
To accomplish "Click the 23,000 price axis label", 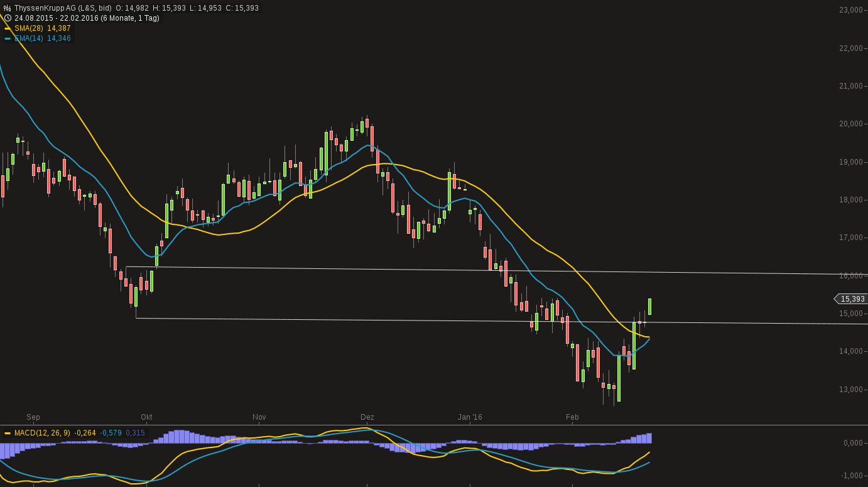I will point(851,10).
